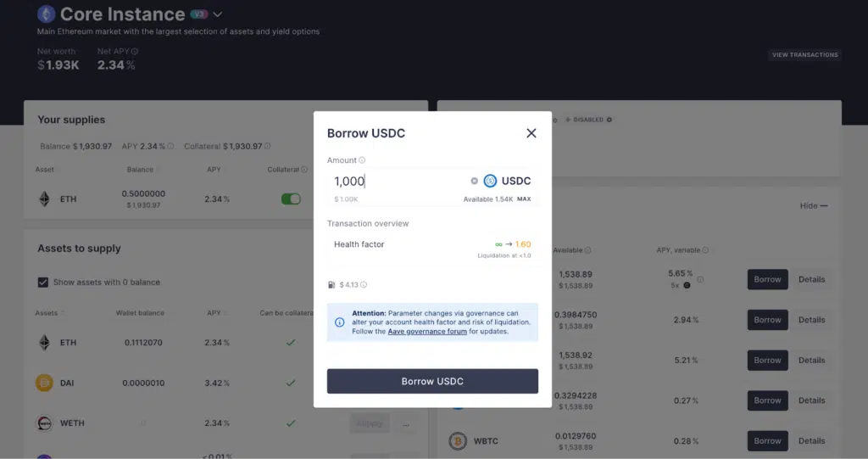
Task: Uncheck Show assets with 0 balance
Action: 42,283
